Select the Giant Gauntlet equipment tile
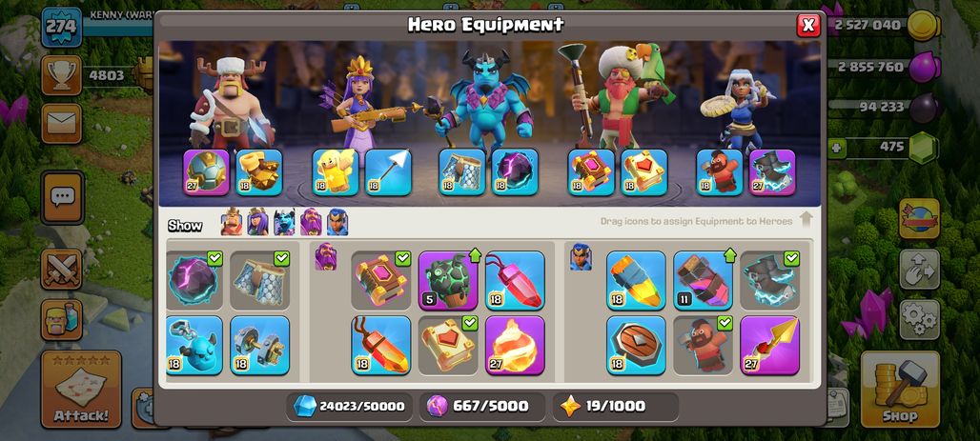Viewport: 980px width, 441px height. 259,172
